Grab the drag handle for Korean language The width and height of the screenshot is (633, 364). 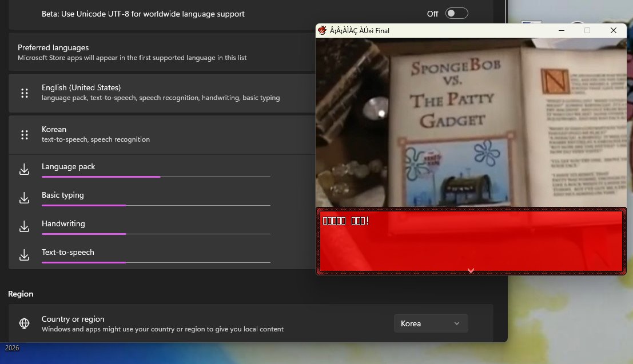(x=25, y=135)
